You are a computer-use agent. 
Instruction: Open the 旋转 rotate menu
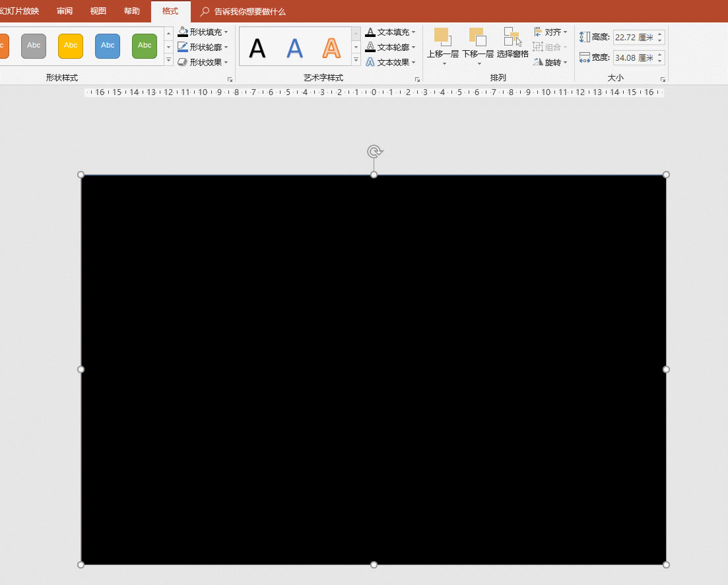(x=550, y=62)
